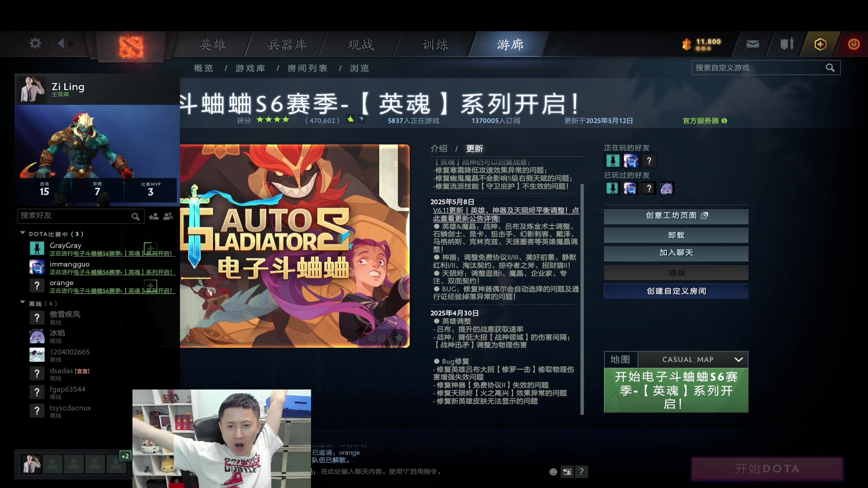Click the star rating of the game
This screenshot has height=488, width=868.
point(276,120)
